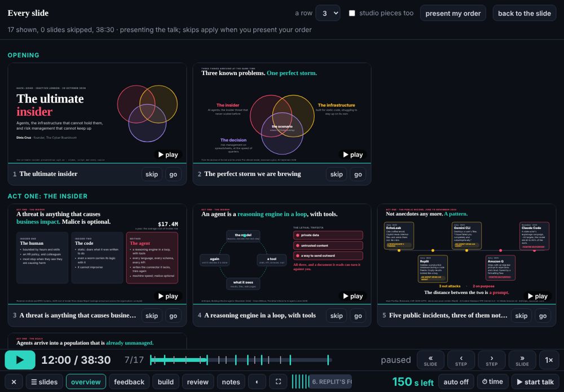564x392 pixels.
Task: Skip slide 4 A reasoning engine
Action: 336,316
